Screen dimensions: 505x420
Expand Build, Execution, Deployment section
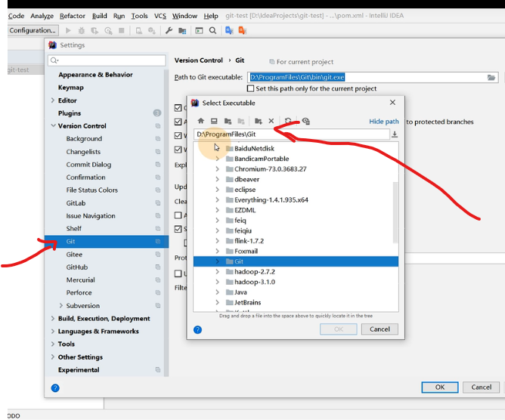click(53, 318)
